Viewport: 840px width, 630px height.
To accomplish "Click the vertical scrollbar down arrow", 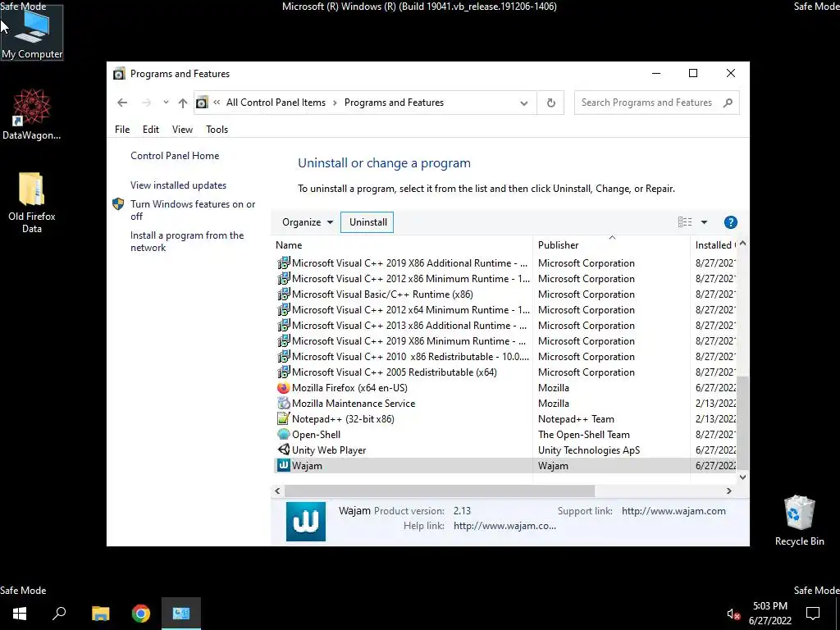I will 742,477.
